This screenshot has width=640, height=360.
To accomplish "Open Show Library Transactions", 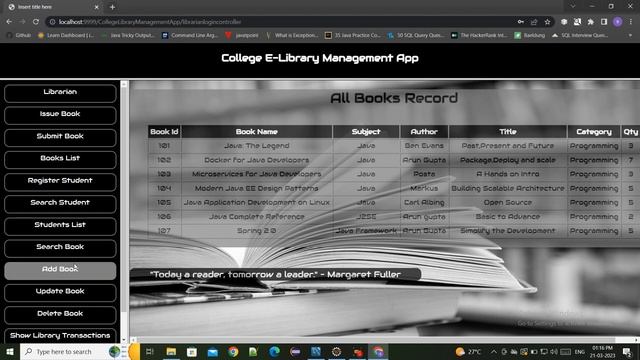I will (60, 336).
